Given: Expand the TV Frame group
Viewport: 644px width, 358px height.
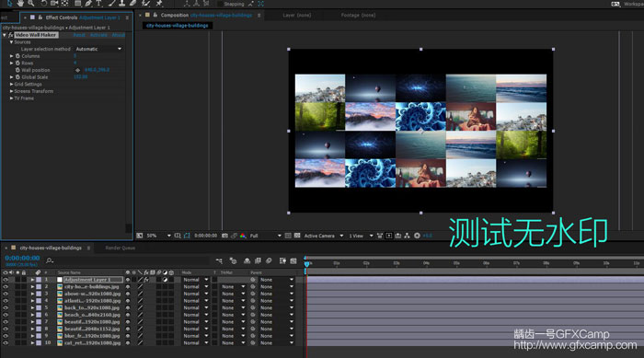Looking at the screenshot, I should [x=11, y=98].
